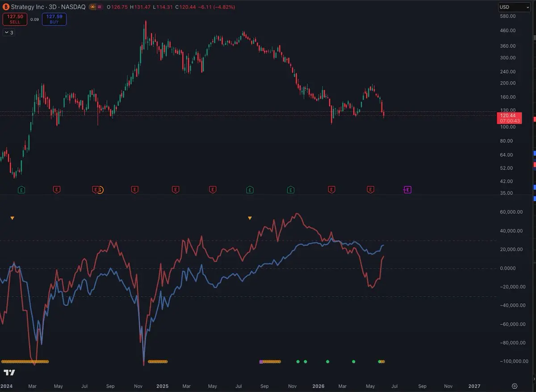Click the 2025 label on time axis
536x392 pixels.
[x=163, y=386]
